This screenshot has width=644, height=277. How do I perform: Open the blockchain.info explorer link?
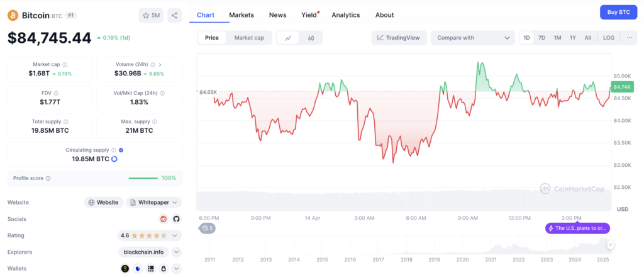143,252
